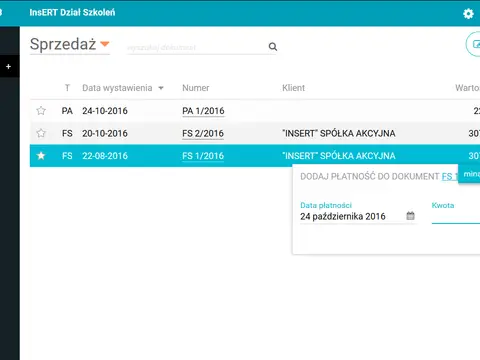Click the T type column header
The height and width of the screenshot is (360, 480).
pos(67,88)
